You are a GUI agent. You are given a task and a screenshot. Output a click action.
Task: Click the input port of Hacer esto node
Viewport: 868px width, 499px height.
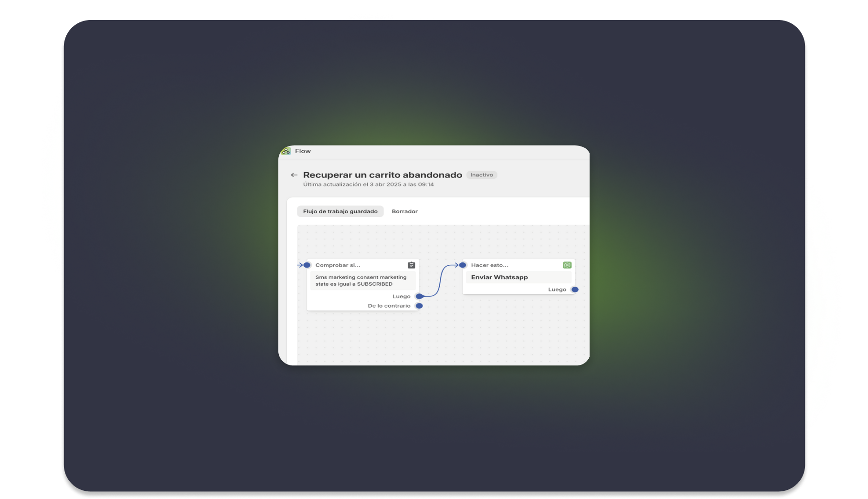(x=463, y=265)
